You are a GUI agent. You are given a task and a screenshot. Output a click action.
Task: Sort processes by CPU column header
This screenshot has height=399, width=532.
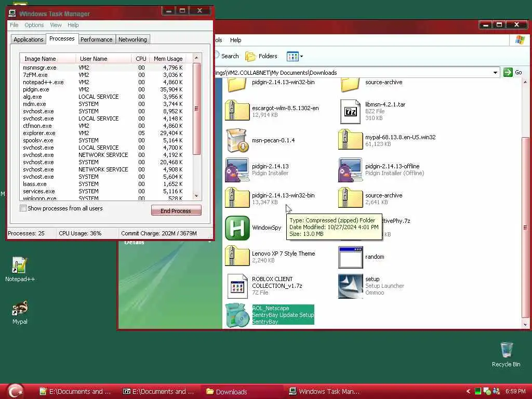coord(141,59)
